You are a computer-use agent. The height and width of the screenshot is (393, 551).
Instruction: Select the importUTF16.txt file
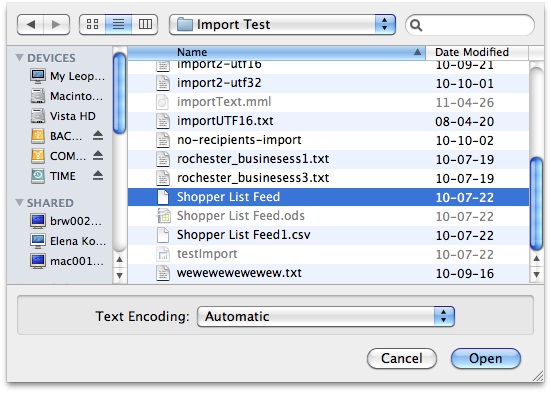[x=328, y=121]
